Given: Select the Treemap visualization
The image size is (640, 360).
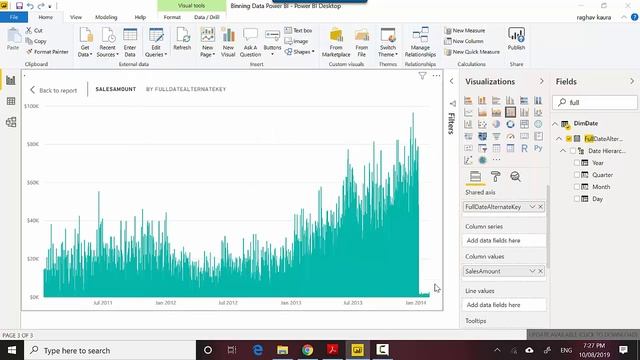Looking at the screenshot, I should tap(524, 124).
